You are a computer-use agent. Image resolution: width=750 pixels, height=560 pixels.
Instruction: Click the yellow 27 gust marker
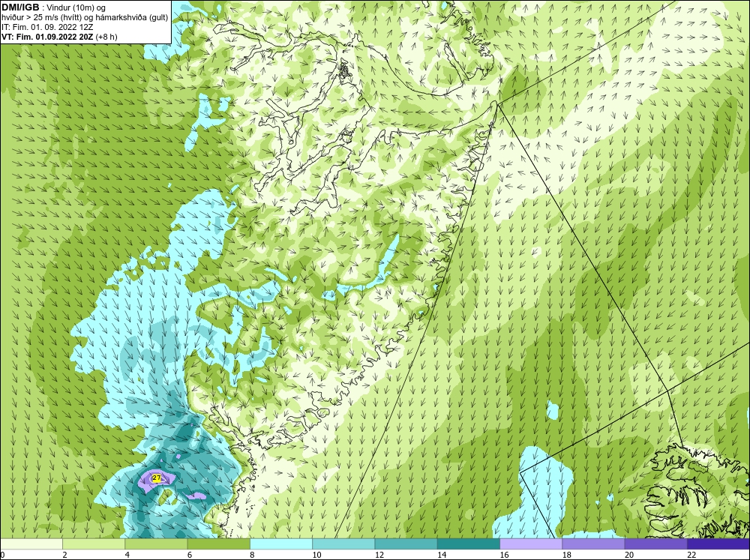[157, 478]
